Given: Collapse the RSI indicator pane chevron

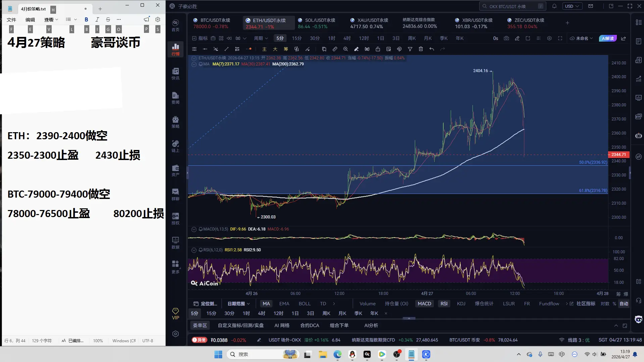Looking at the screenshot, I should click(194, 250).
